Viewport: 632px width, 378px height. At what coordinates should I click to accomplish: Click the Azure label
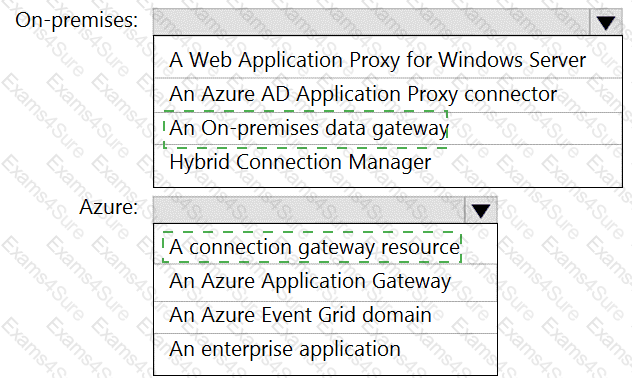pyautogui.click(x=108, y=207)
